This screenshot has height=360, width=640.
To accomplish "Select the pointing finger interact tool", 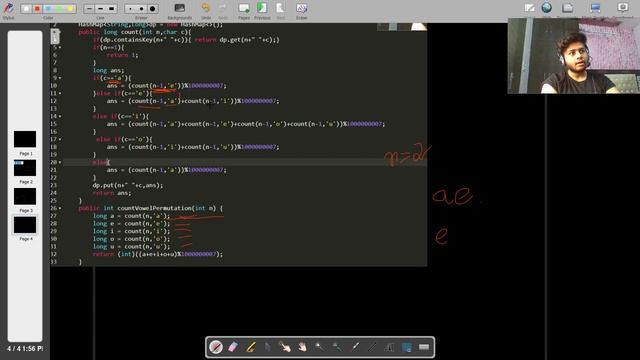I will coord(285,347).
